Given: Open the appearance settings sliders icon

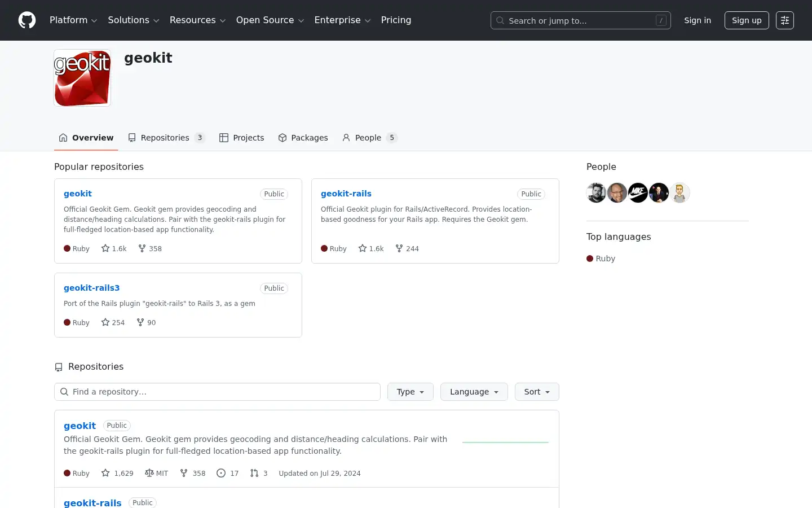Looking at the screenshot, I should (785, 20).
